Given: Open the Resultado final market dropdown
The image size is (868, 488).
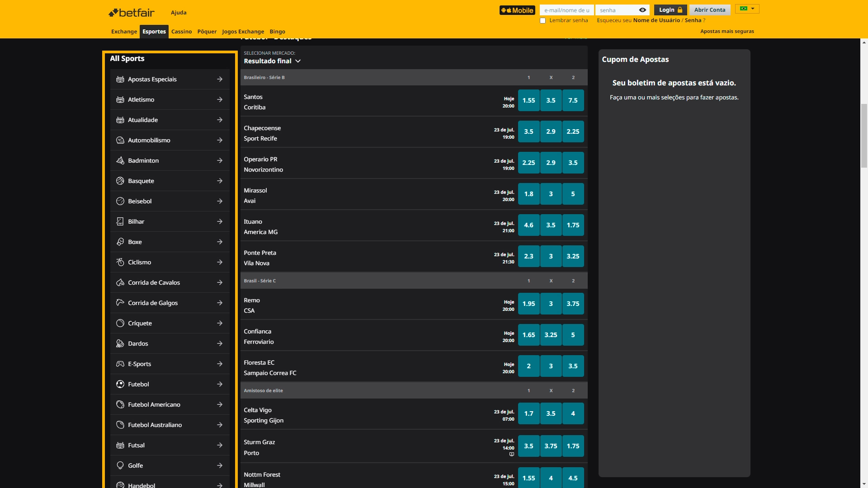Looking at the screenshot, I should coord(272,61).
